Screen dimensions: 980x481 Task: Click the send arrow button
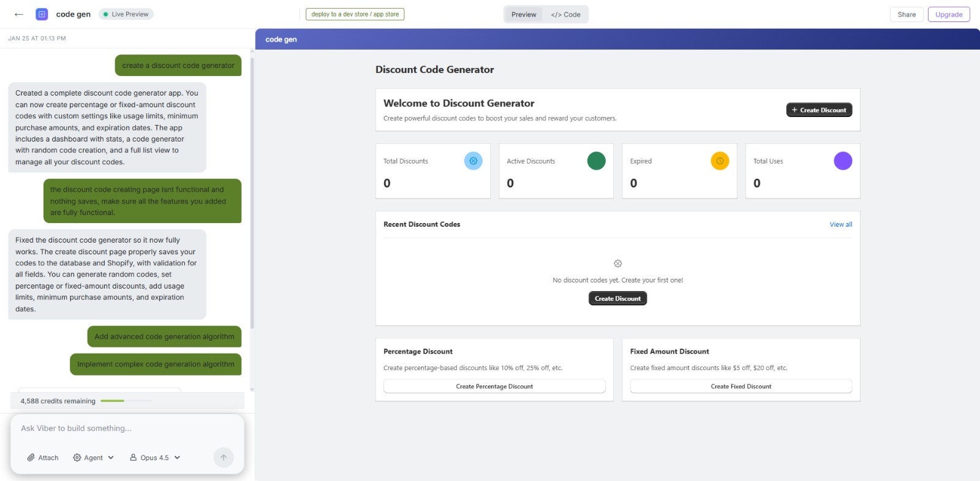(224, 458)
